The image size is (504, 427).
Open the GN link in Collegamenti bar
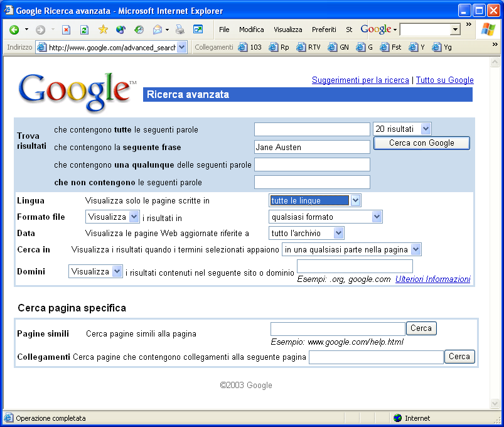(338, 47)
